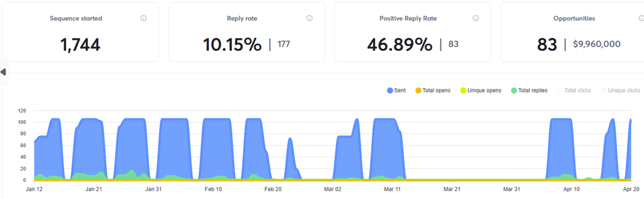Click the yellow-green Unique opens legend dot

[463, 90]
